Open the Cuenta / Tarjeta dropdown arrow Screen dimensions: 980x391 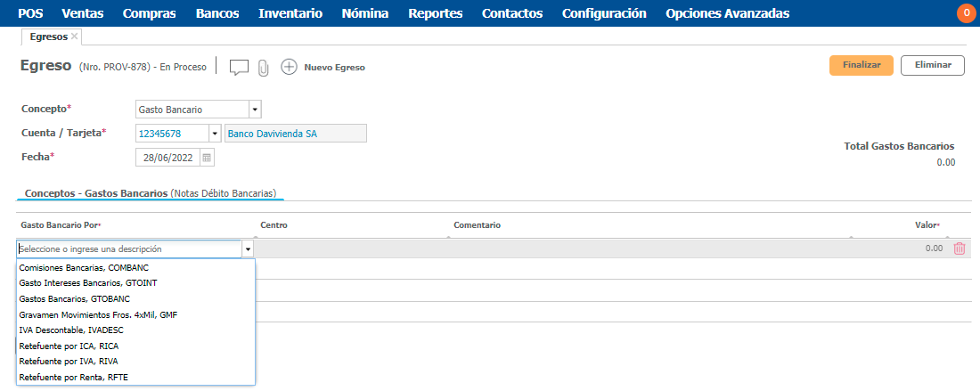214,134
